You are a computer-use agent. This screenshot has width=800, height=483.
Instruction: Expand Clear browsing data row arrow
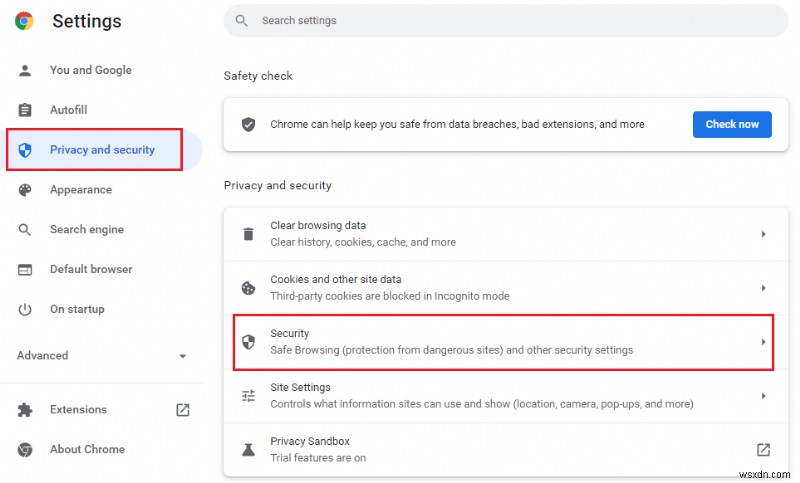(763, 234)
